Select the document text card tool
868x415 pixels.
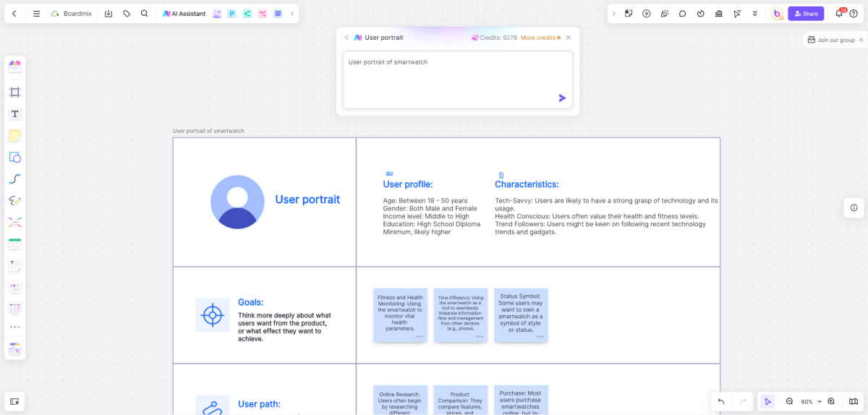coord(14,266)
